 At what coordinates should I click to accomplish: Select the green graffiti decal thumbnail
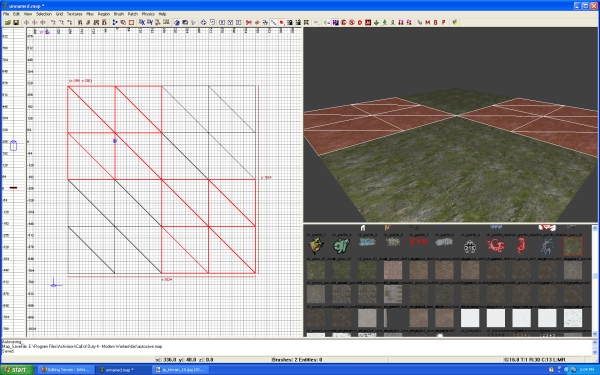[x=341, y=246]
